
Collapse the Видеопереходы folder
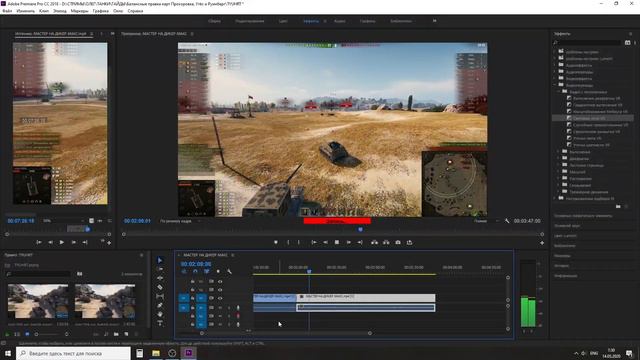pyautogui.click(x=555, y=85)
